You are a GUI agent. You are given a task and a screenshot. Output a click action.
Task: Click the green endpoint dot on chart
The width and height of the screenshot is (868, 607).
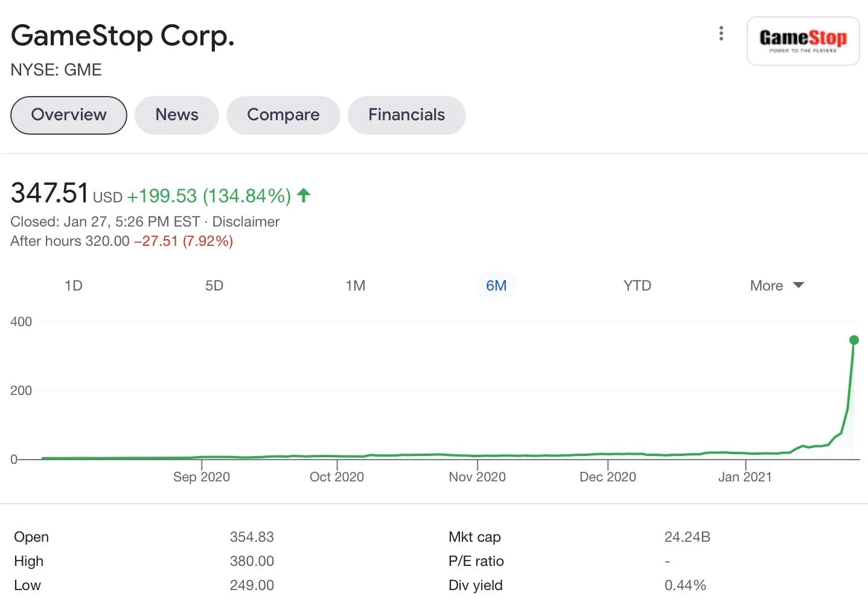pyautogui.click(x=854, y=340)
